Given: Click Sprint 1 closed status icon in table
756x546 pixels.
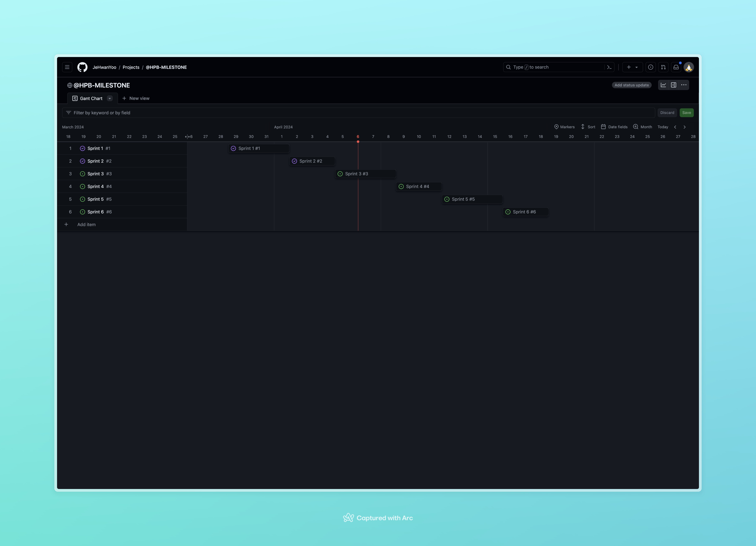Looking at the screenshot, I should point(82,148).
